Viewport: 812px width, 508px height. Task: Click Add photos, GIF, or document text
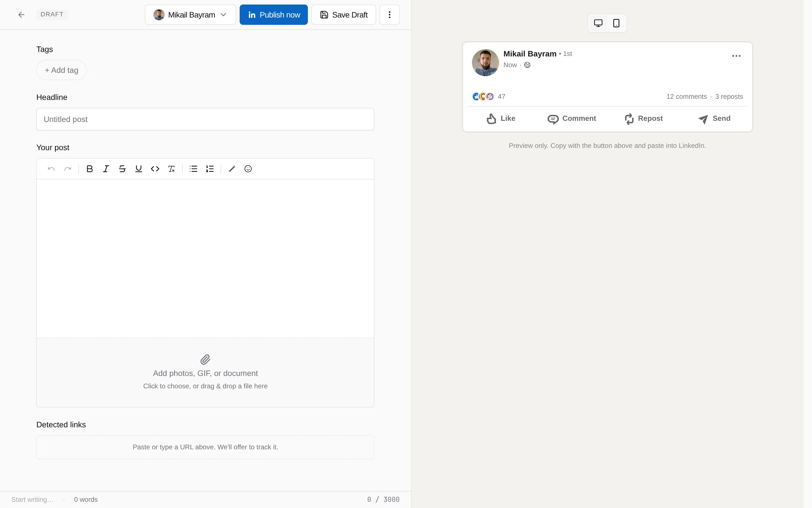[205, 373]
